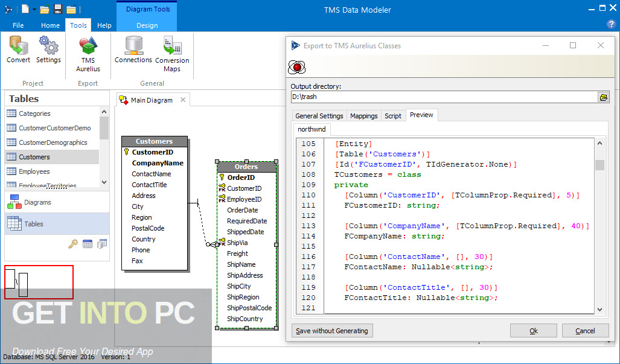The height and width of the screenshot is (364, 620).
Task: Click the code preview scroll down arrow
Action: (x=599, y=310)
